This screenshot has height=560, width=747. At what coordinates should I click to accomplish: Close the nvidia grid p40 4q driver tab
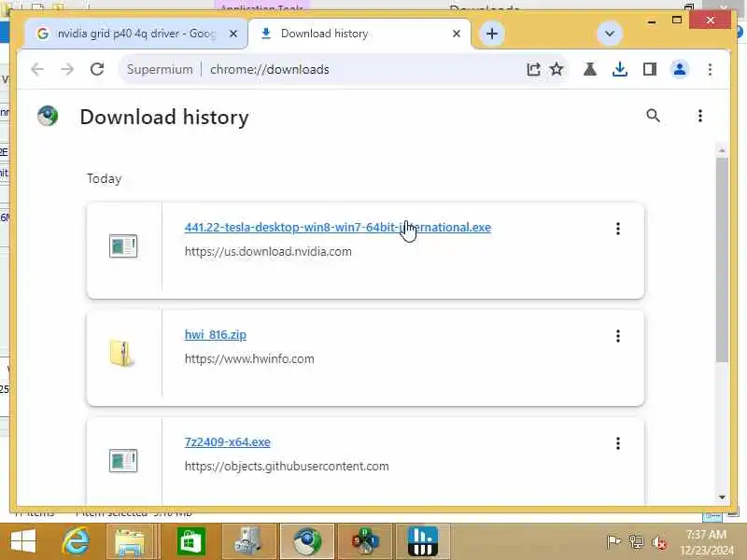click(233, 34)
